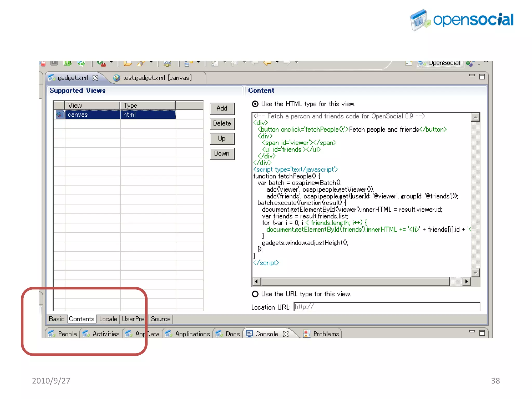
Task: Select 'Use the HTML type' radio button
Action: [255, 104]
